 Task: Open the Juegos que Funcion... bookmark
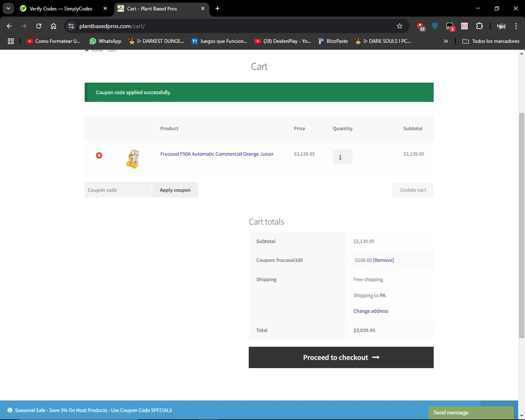click(219, 41)
